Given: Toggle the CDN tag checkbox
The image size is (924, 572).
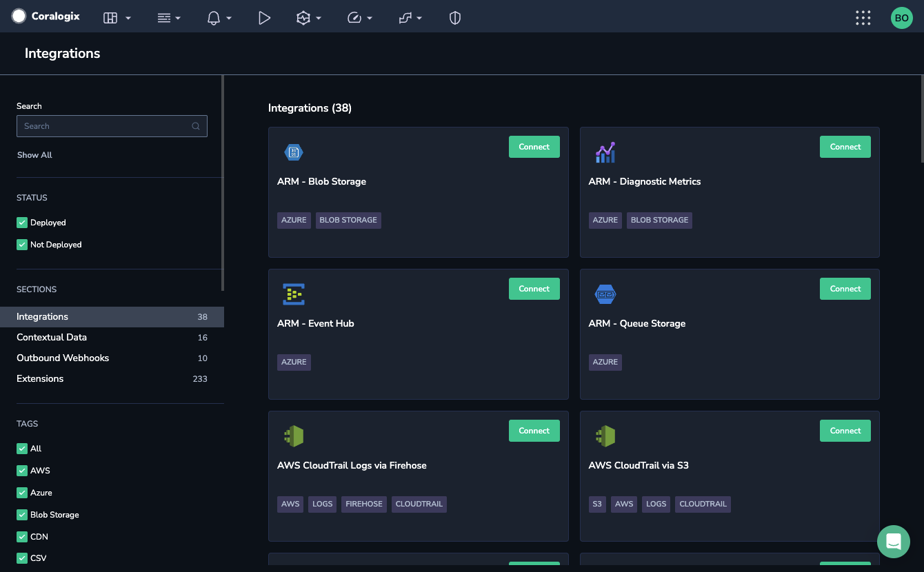Looking at the screenshot, I should (22, 537).
